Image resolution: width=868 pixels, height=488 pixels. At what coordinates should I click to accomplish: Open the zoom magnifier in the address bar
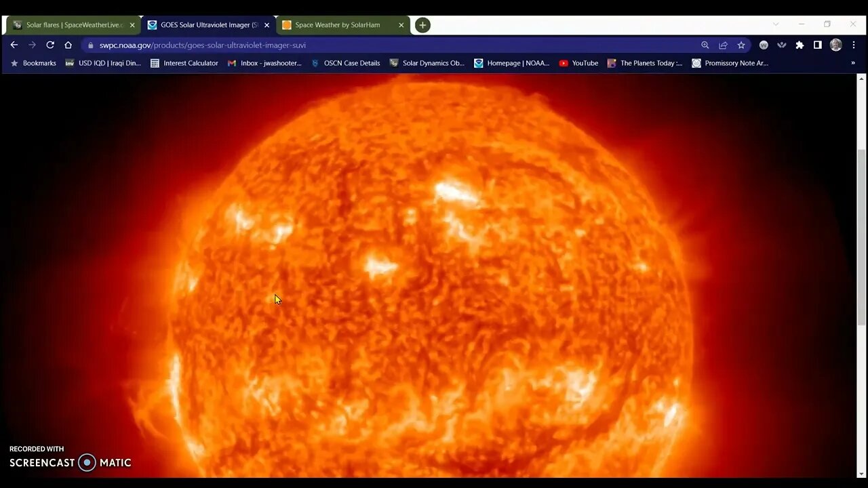(x=705, y=45)
